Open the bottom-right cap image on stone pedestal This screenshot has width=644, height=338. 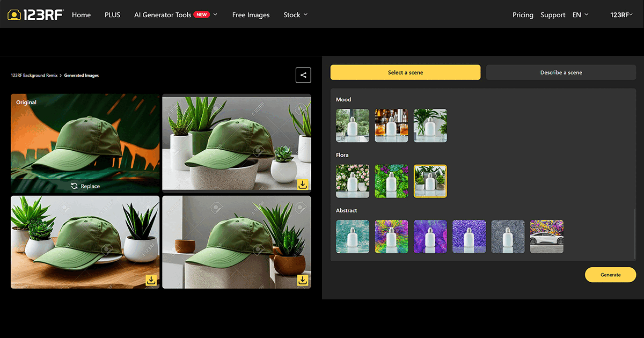click(x=237, y=242)
